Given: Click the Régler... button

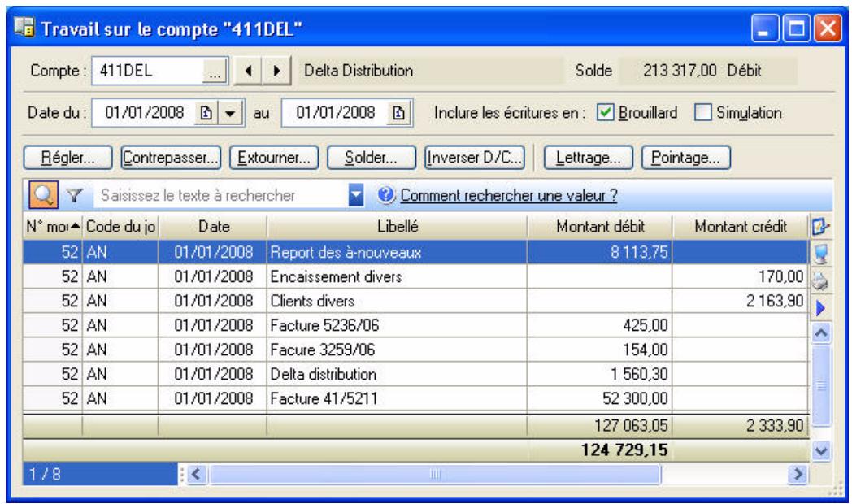Looking at the screenshot, I should [68, 158].
